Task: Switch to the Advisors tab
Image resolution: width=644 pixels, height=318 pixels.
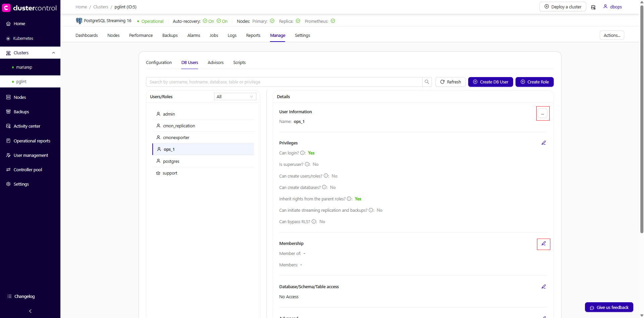Action: pyautogui.click(x=215, y=62)
